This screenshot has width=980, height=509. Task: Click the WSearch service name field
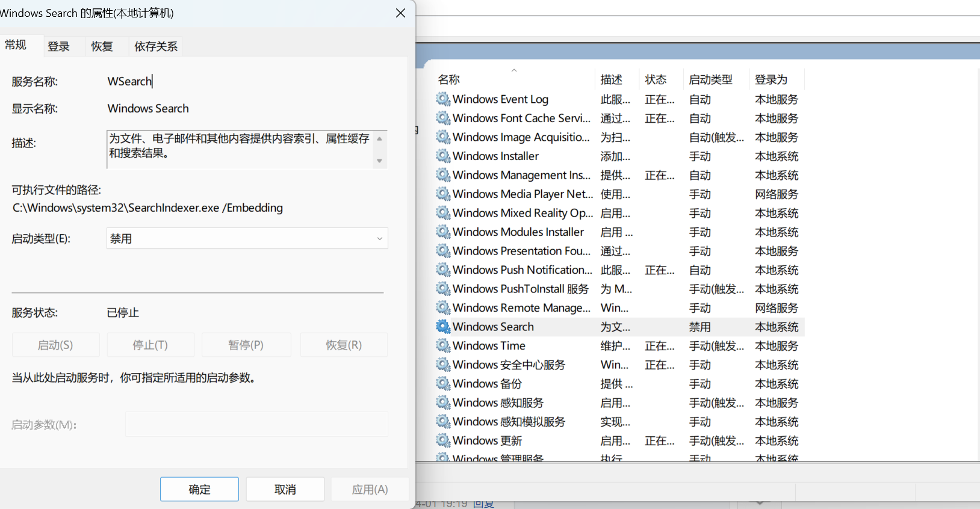(x=130, y=81)
